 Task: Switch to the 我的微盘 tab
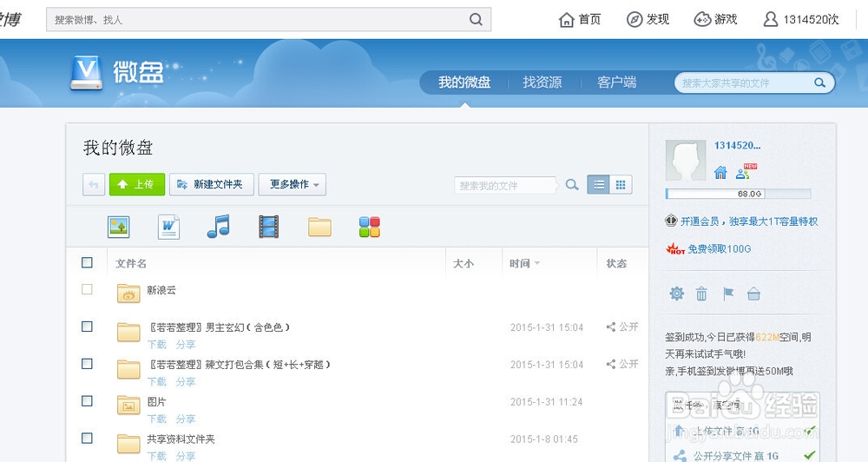[x=464, y=82]
